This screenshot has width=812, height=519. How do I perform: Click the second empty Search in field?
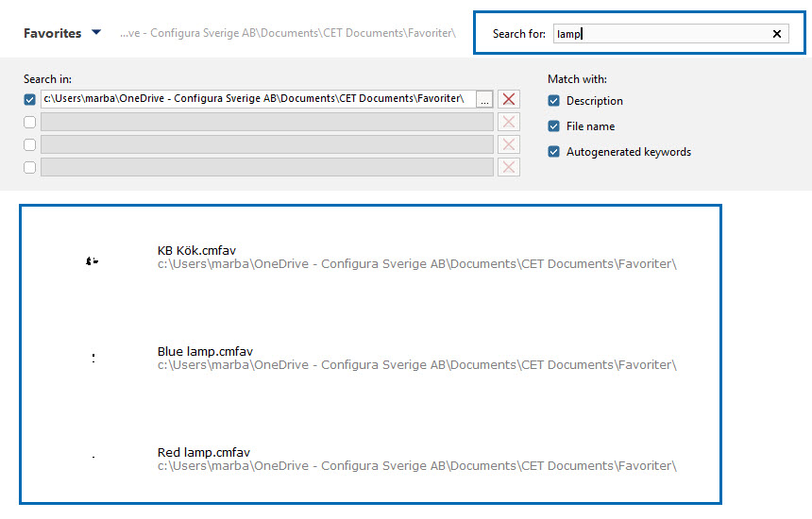[267, 122]
